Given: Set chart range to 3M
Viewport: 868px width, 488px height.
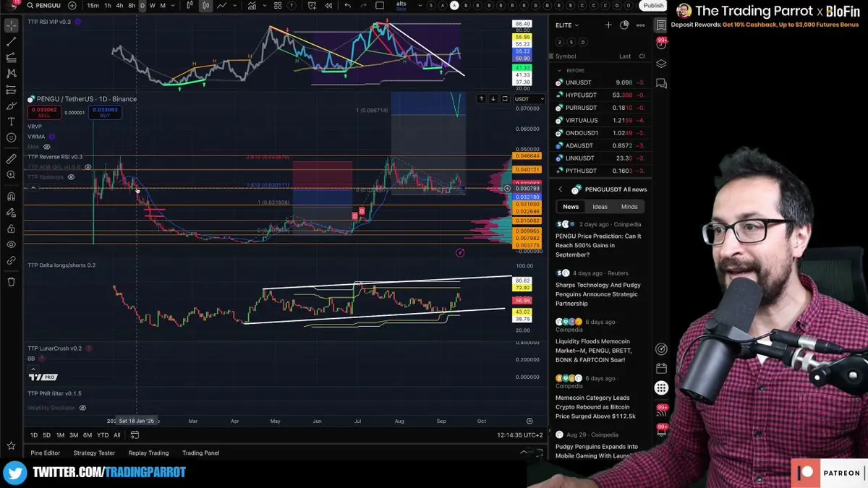Looking at the screenshot, I should coord(73,435).
